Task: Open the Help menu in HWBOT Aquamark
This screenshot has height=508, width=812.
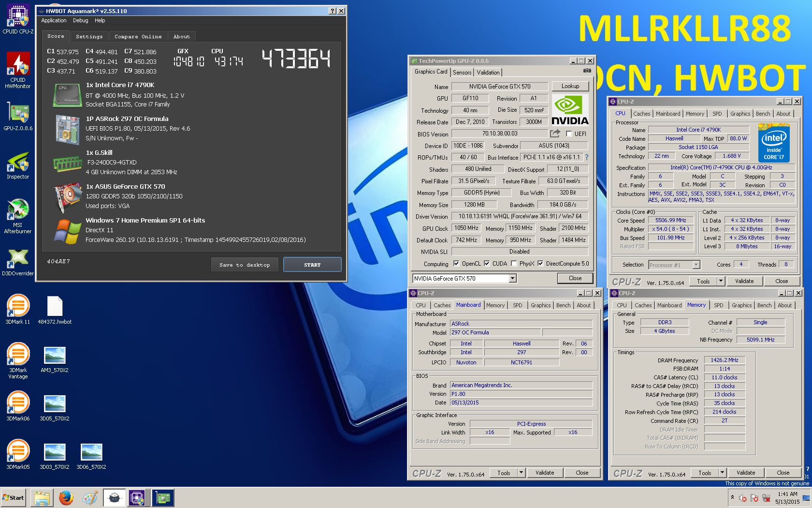Action: 100,20
